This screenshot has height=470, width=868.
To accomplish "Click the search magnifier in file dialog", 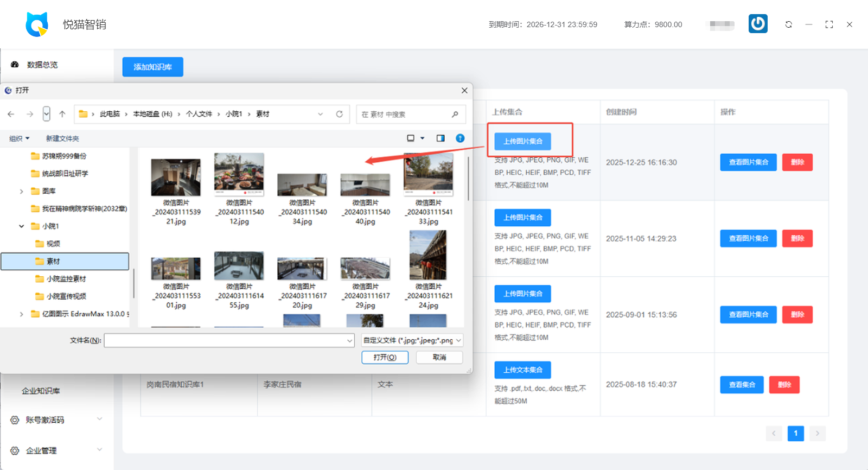I will point(455,115).
